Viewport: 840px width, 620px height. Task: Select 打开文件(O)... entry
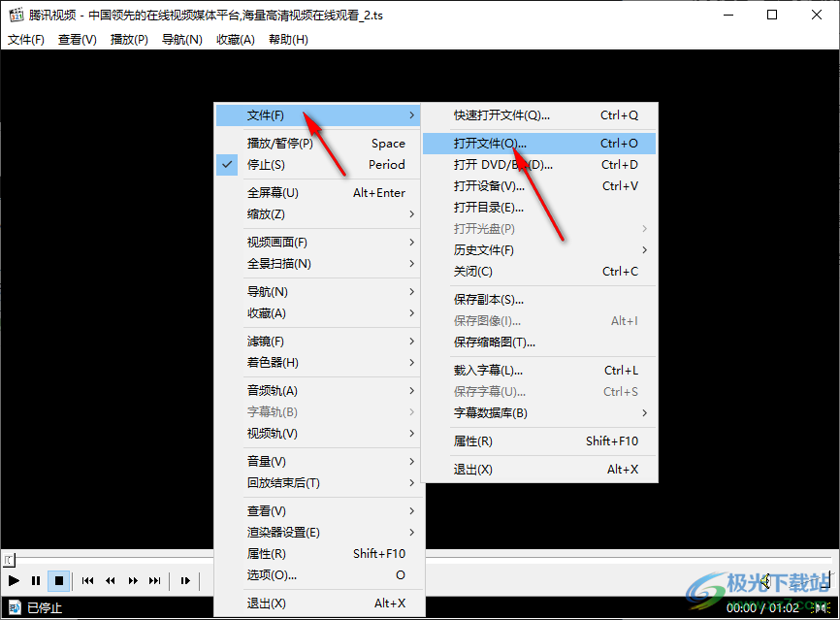pyautogui.click(x=539, y=143)
